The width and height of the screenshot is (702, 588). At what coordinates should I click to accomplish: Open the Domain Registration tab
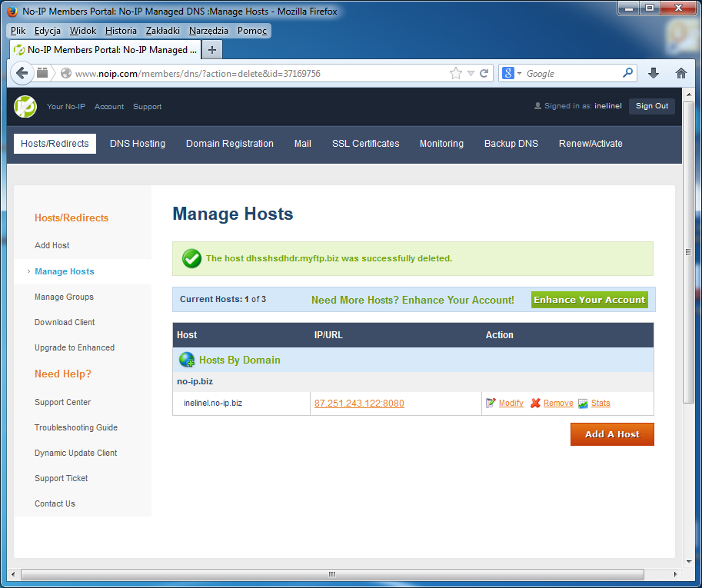click(x=230, y=144)
